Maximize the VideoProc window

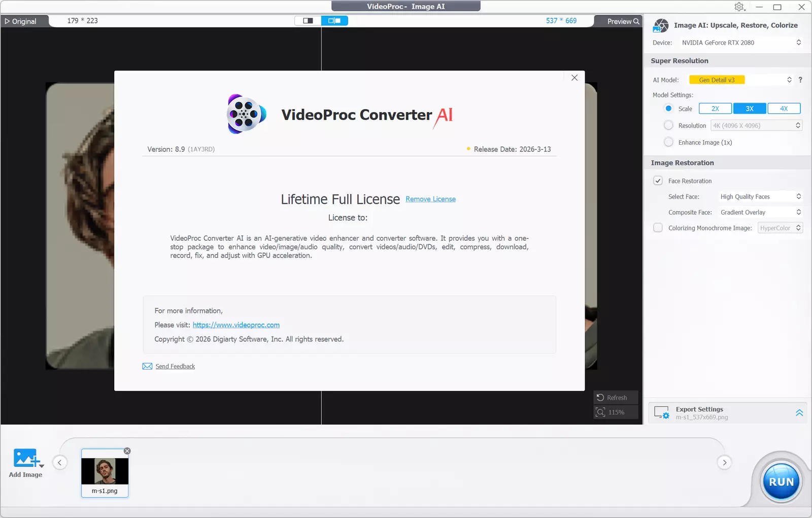pyautogui.click(x=777, y=7)
